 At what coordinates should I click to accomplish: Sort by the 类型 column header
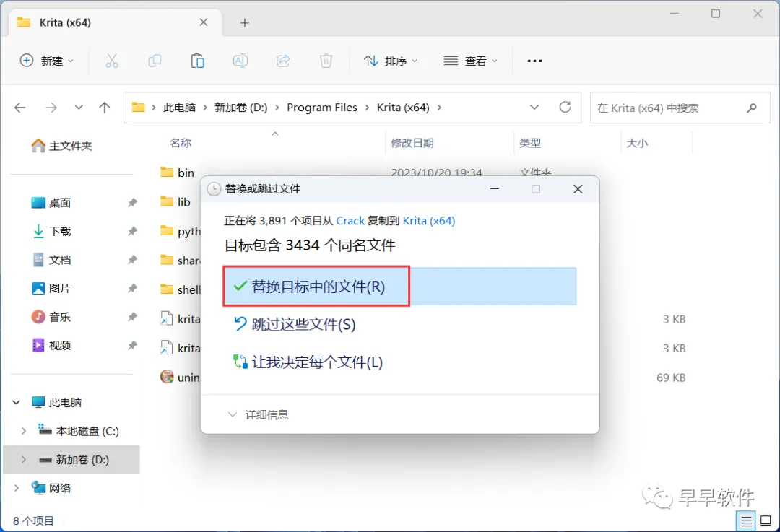click(530, 143)
